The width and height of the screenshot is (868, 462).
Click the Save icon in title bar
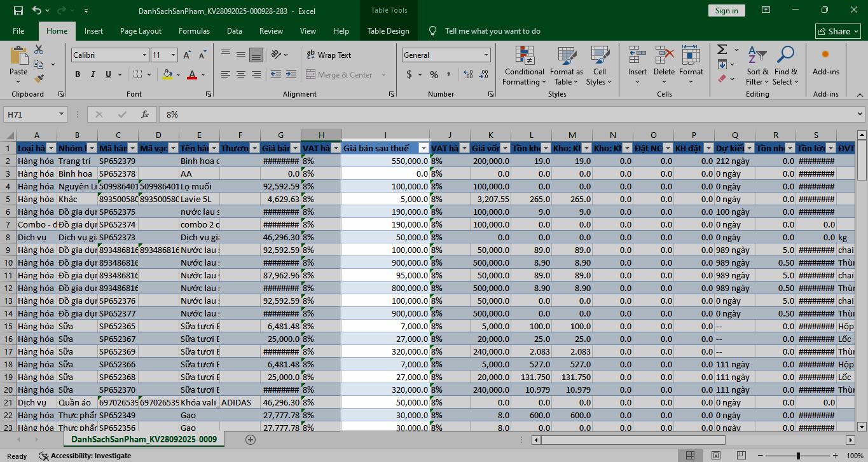18,11
